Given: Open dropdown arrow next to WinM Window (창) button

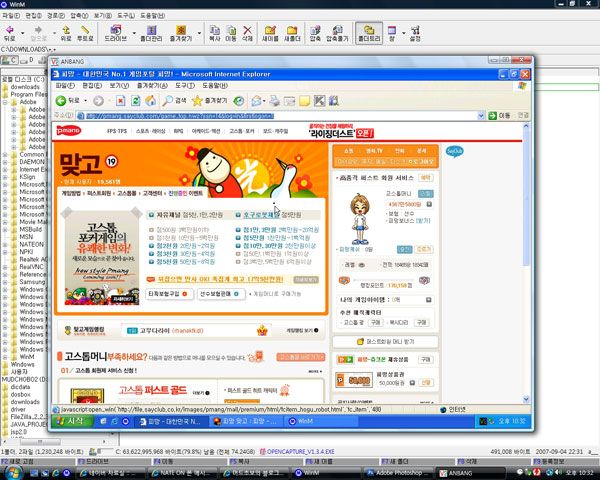Looking at the screenshot, I should coord(403,33).
